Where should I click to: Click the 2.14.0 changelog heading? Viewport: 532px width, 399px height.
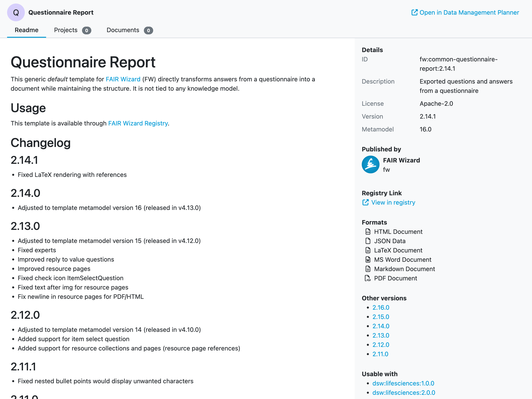tap(25, 193)
